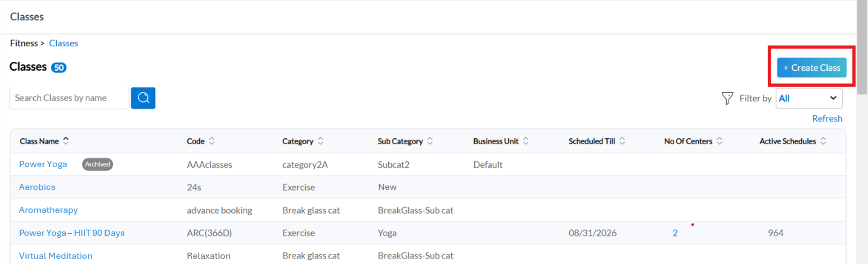Open the Aromatherapy class link
The width and height of the screenshot is (868, 267).
coord(48,210)
